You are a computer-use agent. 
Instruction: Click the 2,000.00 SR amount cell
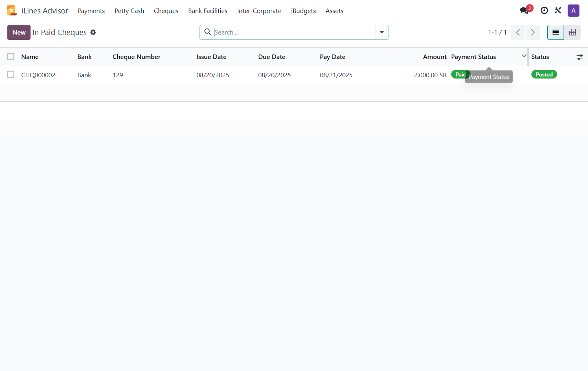430,75
